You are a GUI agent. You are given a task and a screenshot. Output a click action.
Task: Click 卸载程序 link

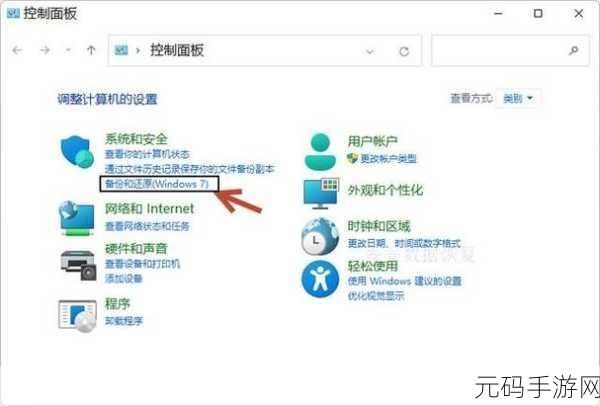pos(124,321)
